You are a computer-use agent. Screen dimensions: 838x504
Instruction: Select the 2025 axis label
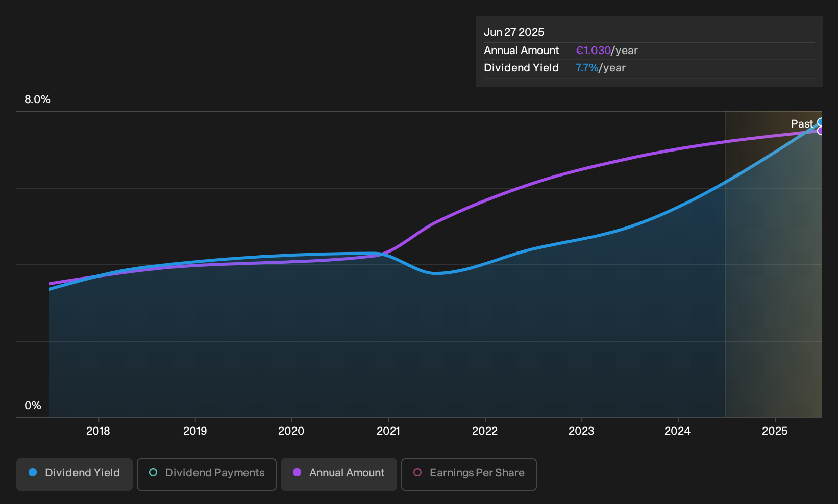[775, 431]
